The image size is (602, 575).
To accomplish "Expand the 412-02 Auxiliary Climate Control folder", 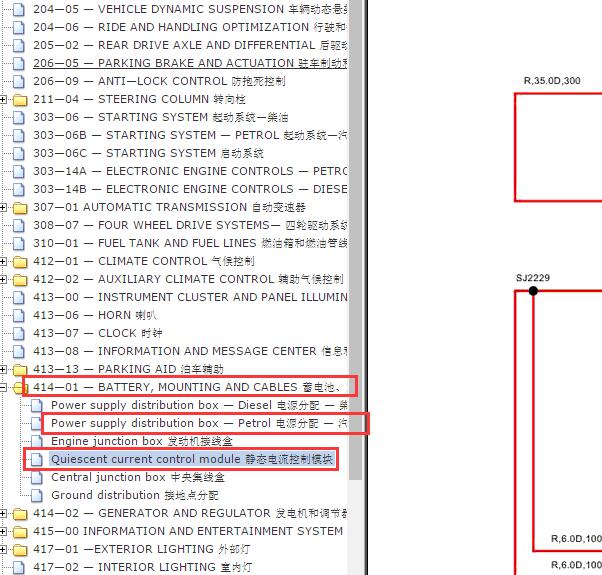I will click(x=3, y=279).
